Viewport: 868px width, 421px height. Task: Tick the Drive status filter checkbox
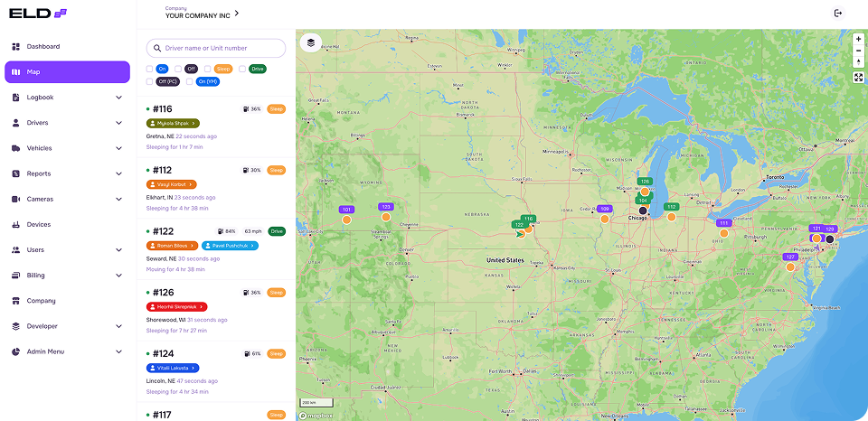tap(242, 69)
